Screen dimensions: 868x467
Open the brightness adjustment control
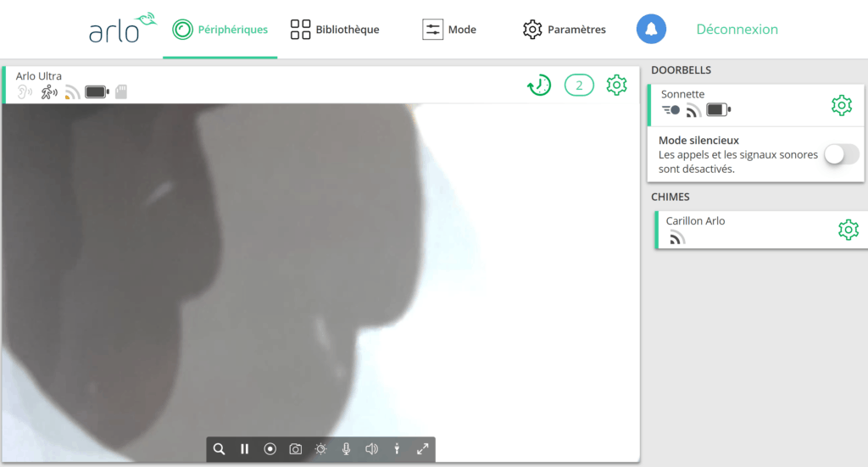(x=320, y=449)
